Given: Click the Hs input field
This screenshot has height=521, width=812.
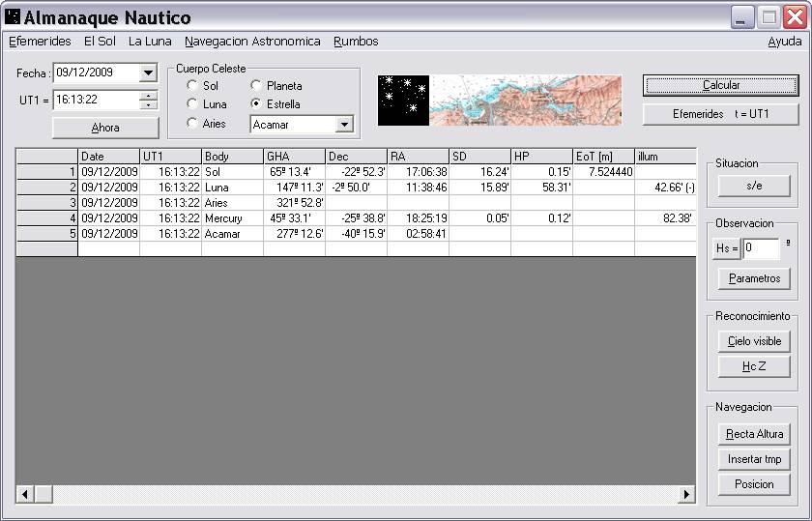Looking at the screenshot, I should coord(761,249).
